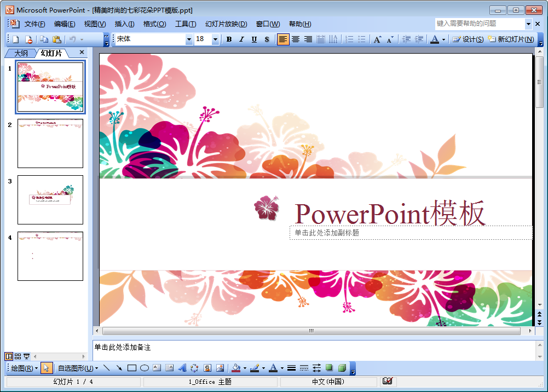Insert WordArt from the drawing toolbar

coord(182,367)
